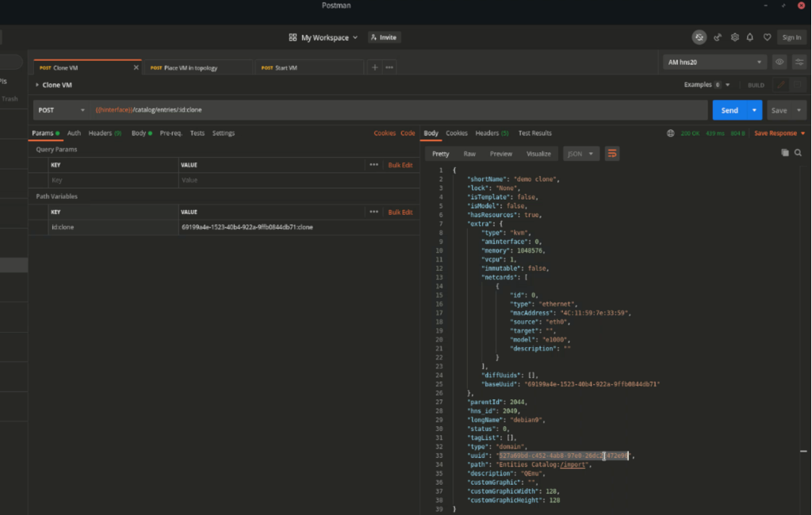The image size is (812, 515).
Task: Copy the response body with the copy icon
Action: tap(785, 153)
